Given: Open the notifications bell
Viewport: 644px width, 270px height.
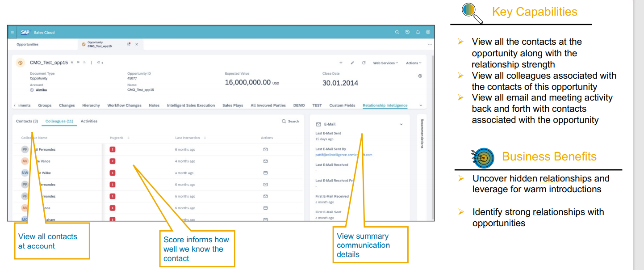Looking at the screenshot, I should tap(418, 32).
